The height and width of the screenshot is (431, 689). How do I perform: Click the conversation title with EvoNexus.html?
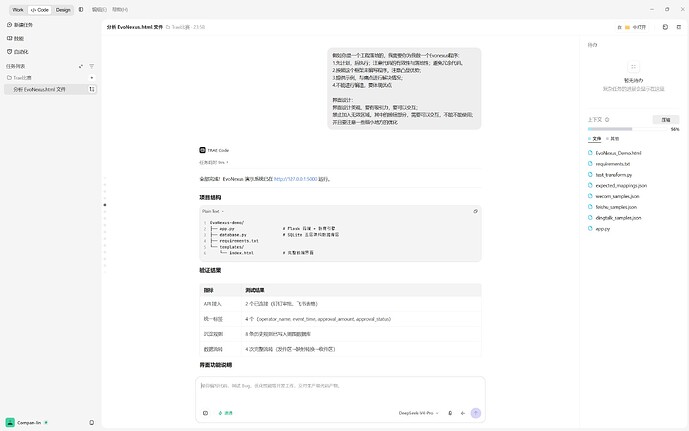[x=134, y=27]
